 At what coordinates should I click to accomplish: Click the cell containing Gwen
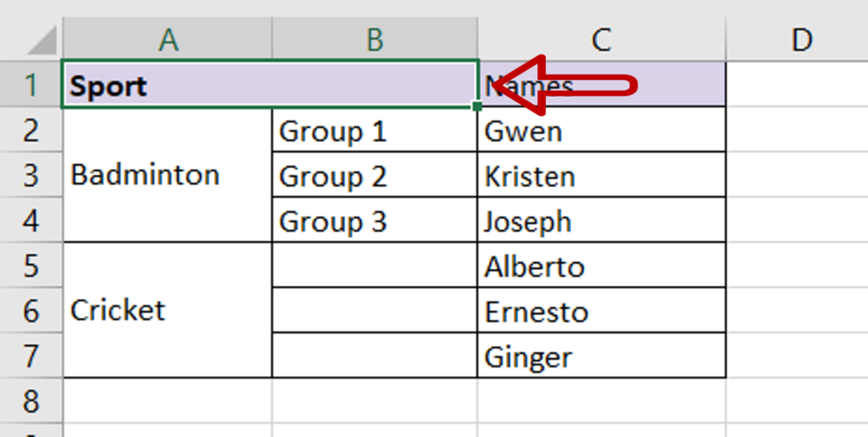[601, 129]
